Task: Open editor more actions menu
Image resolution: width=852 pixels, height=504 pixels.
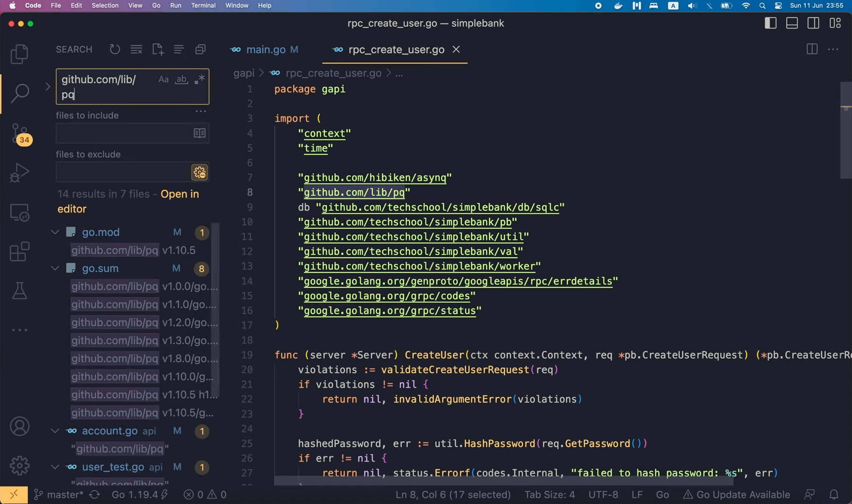Action: coord(833,49)
